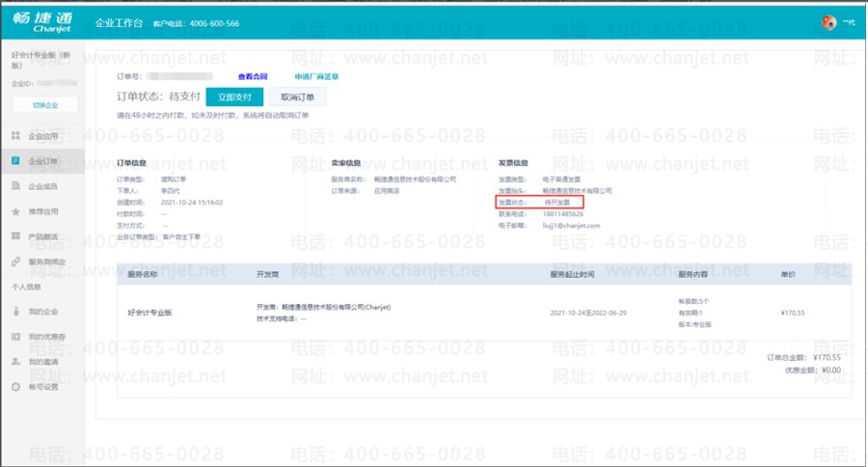Click the blurred order number field
This screenshot has width=868, height=467.
coord(178,76)
